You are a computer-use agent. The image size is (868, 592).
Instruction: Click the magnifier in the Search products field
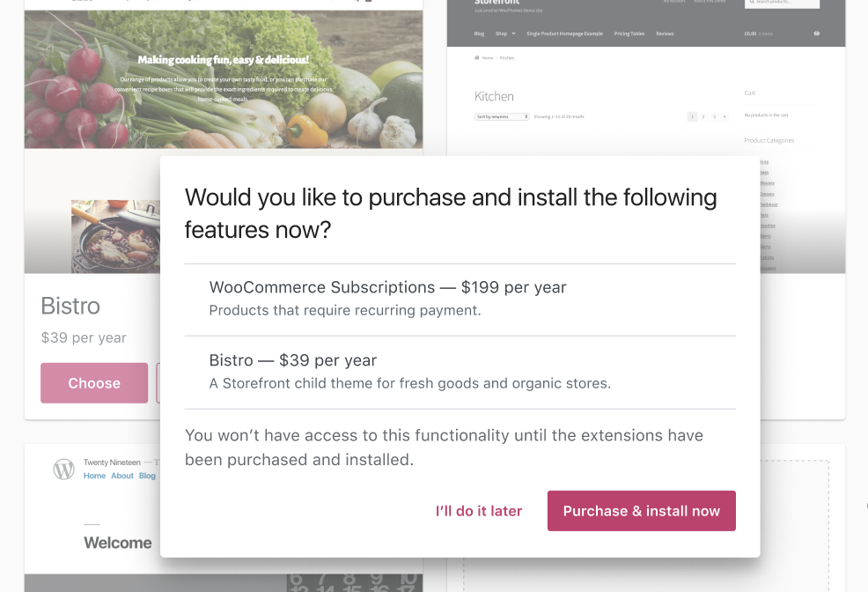click(753, 3)
